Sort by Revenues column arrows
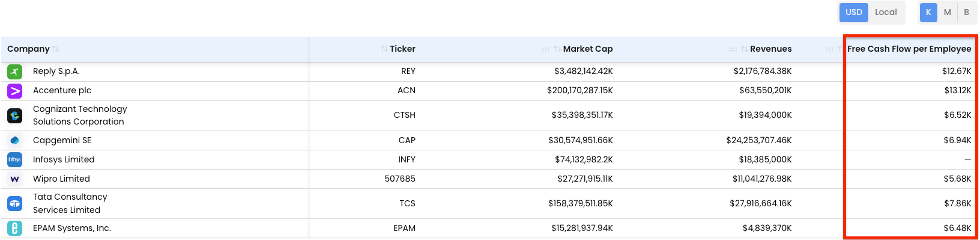Screen dimensions: 980x240 pyautogui.click(x=745, y=49)
